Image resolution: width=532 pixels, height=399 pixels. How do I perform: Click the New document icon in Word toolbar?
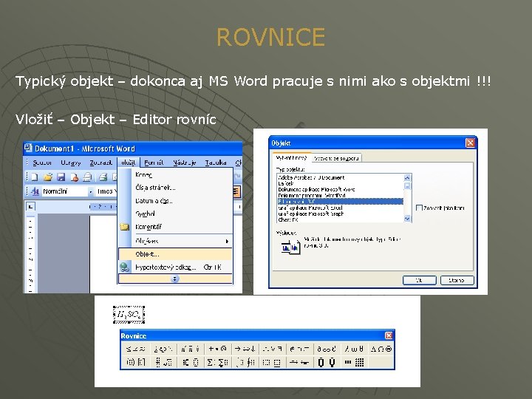click(35, 177)
